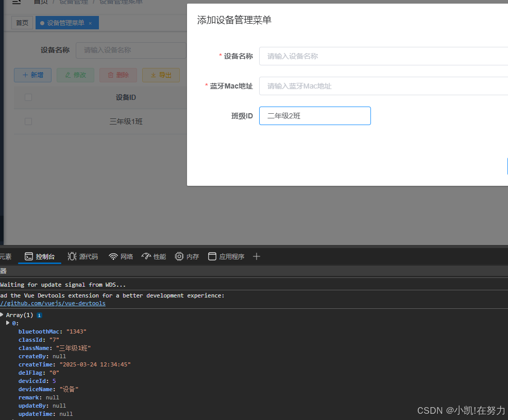Click the plus icon to add devtools tab
The height and width of the screenshot is (420, 508).
(256, 257)
